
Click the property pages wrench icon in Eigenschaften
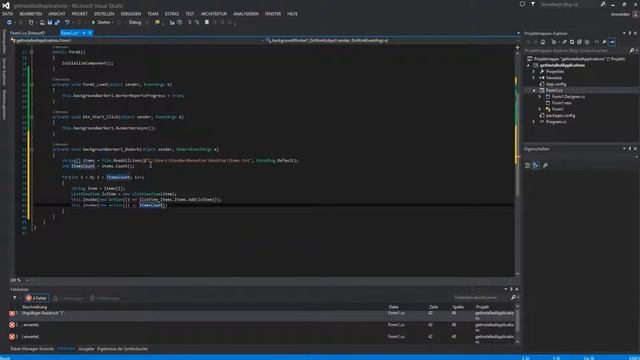[x=545, y=165]
